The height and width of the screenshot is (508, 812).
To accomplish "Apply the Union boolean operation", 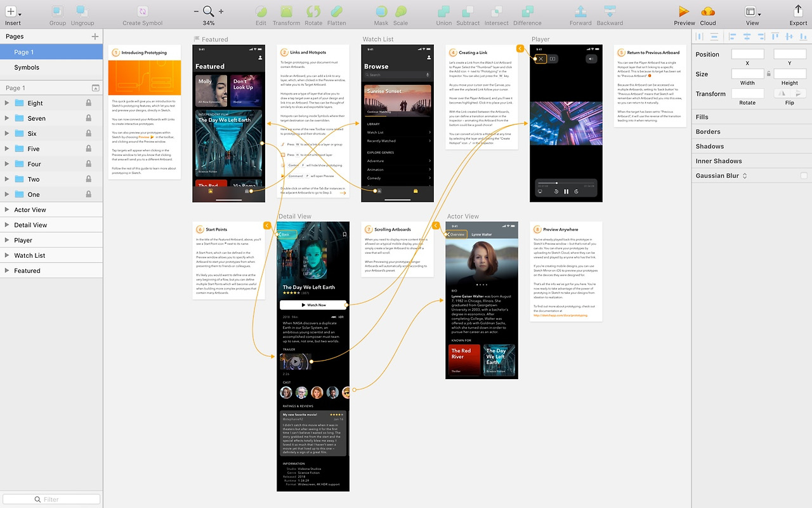I will [443, 14].
